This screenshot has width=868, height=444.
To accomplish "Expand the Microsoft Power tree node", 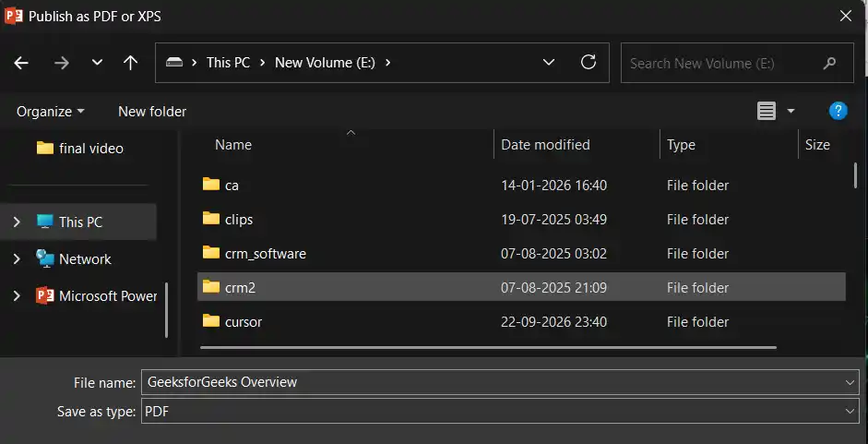I will pos(17,296).
